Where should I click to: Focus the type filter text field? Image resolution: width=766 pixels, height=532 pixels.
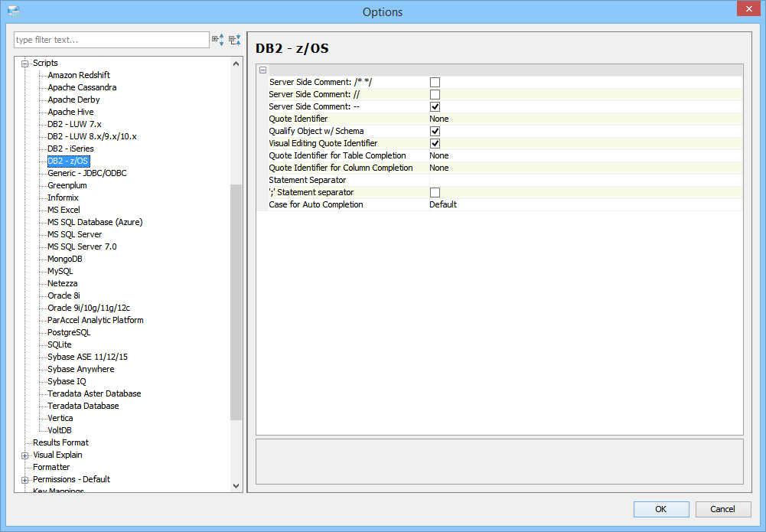click(x=112, y=40)
